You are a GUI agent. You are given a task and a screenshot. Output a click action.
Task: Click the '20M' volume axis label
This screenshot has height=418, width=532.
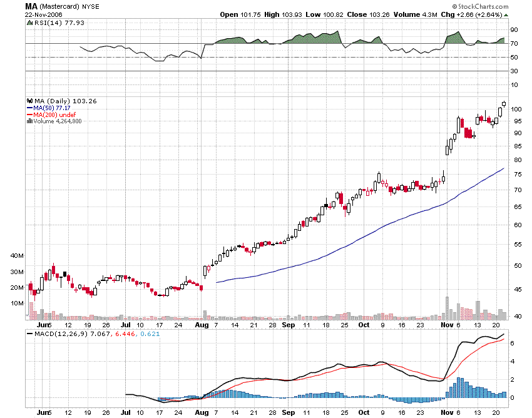(17, 287)
